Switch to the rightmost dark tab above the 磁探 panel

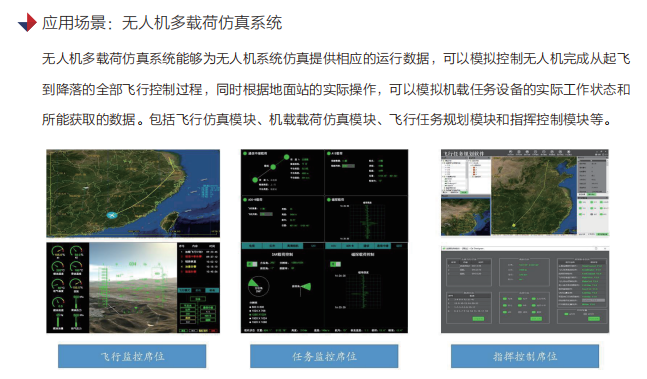point(399,246)
